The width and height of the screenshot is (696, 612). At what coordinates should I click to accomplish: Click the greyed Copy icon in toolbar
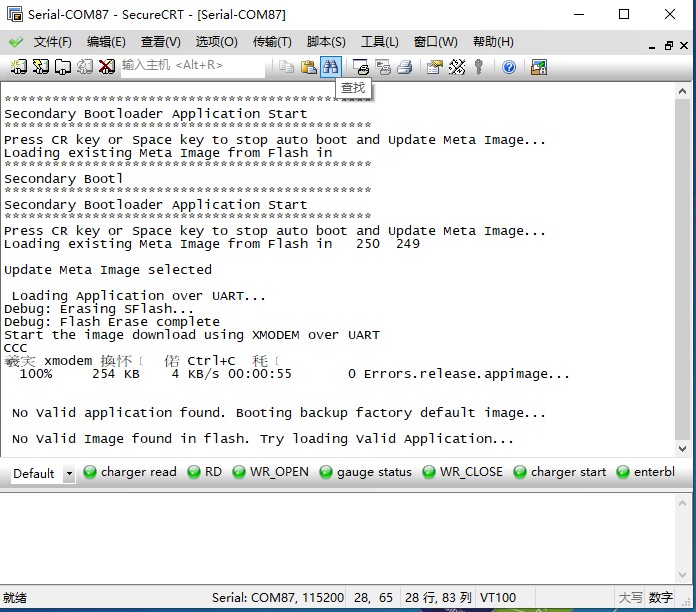coord(286,67)
